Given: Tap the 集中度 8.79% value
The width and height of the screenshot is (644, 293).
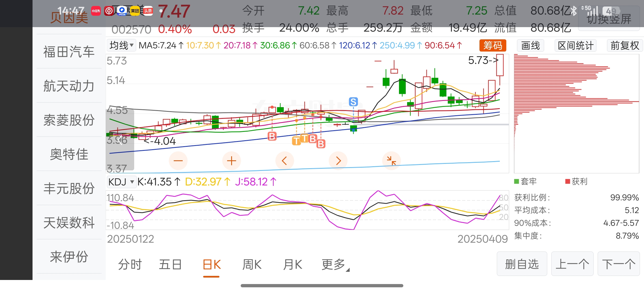Looking at the screenshot, I should pos(627,236).
